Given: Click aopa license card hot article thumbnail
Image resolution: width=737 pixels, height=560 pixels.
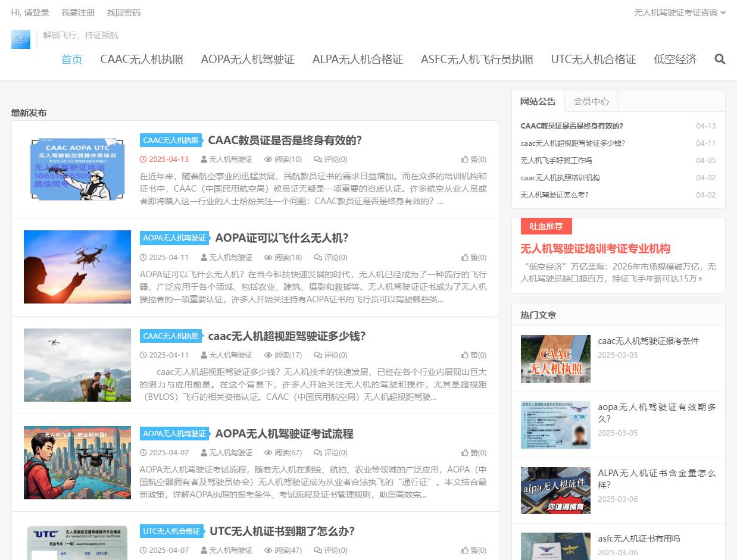Looking at the screenshot, I should pyautogui.click(x=555, y=425).
